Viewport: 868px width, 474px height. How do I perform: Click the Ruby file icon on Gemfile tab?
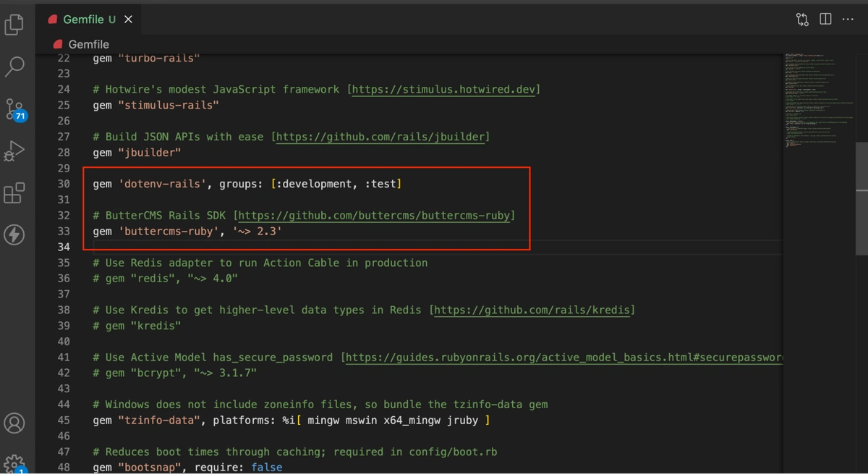click(x=53, y=20)
